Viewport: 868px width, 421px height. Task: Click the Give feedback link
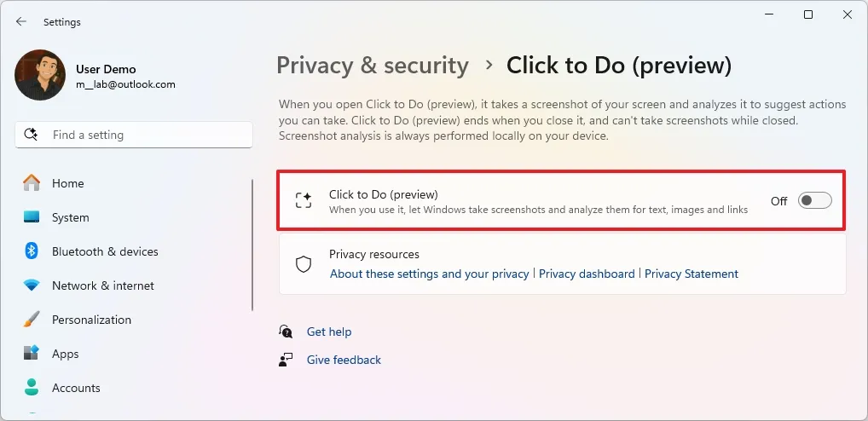click(344, 360)
